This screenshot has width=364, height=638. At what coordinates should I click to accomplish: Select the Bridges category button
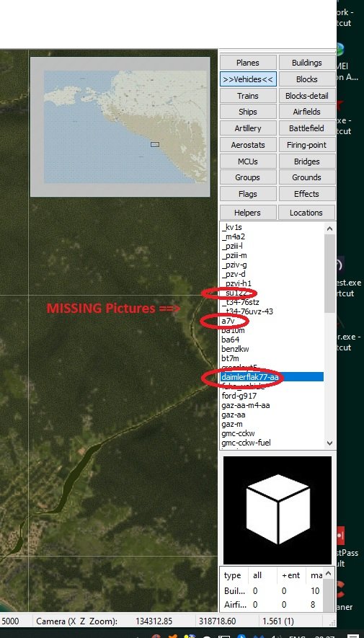(306, 161)
